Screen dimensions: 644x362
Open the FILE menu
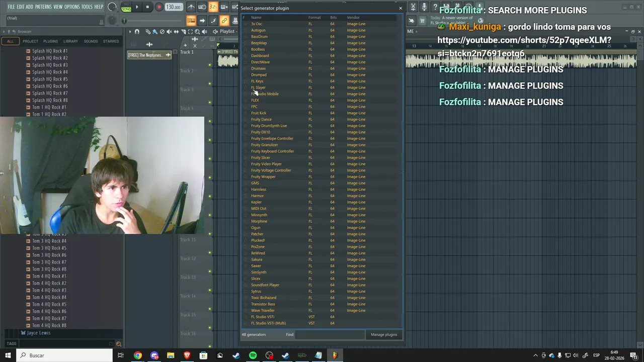pyautogui.click(x=11, y=7)
